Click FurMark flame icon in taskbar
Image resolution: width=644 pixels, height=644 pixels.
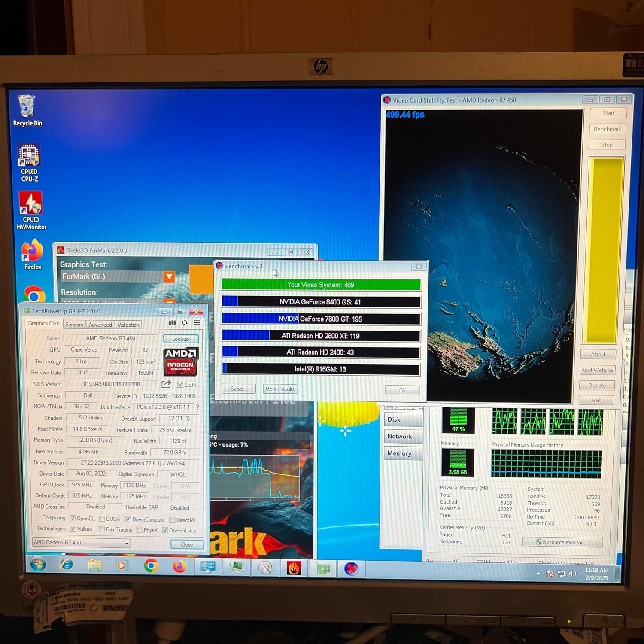tap(294, 568)
